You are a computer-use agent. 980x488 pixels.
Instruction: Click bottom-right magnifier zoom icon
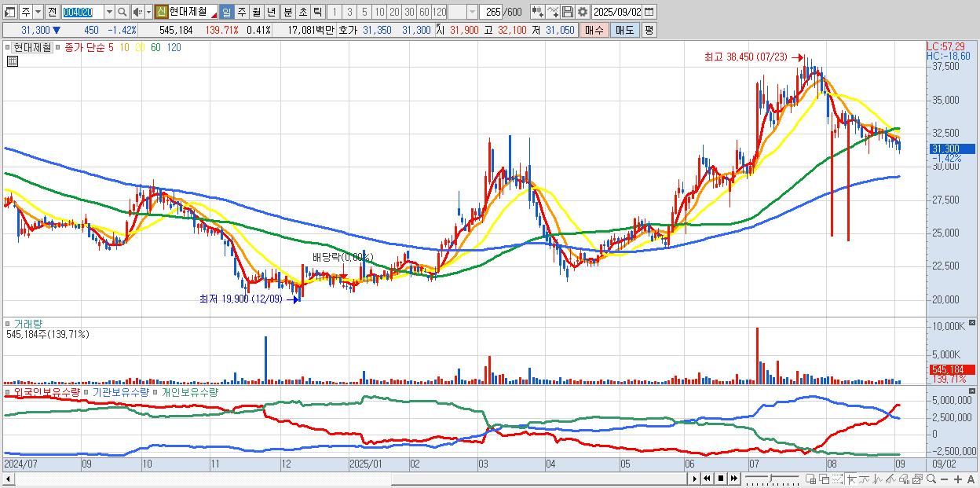(931, 479)
